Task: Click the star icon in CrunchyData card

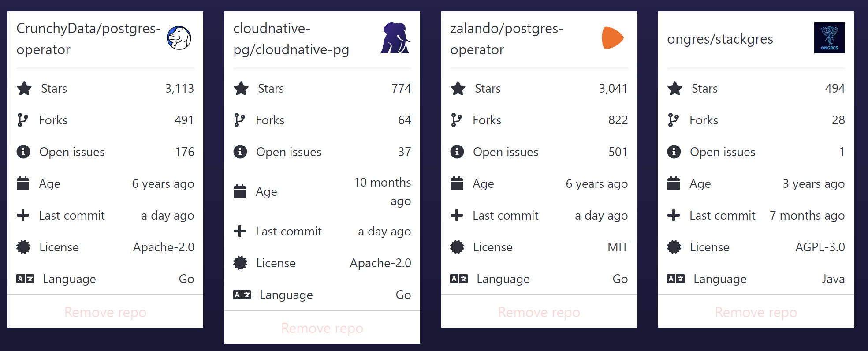Action: [x=24, y=89]
